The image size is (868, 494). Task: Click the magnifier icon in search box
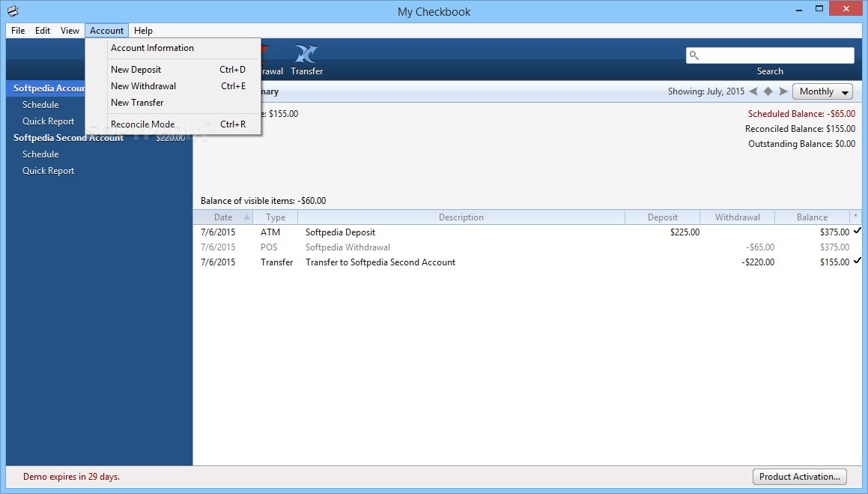pyautogui.click(x=694, y=55)
